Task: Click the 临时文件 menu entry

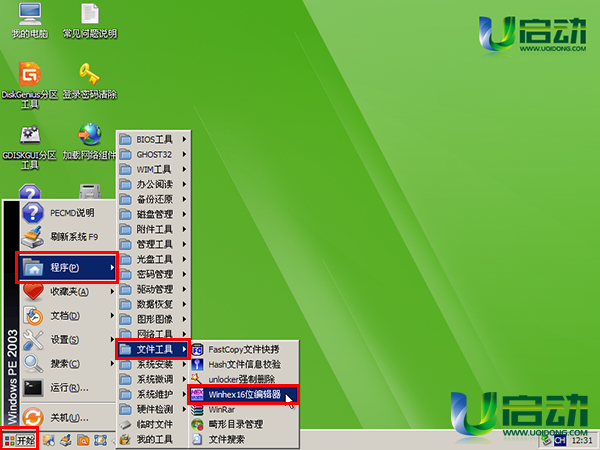Action: click(x=153, y=424)
